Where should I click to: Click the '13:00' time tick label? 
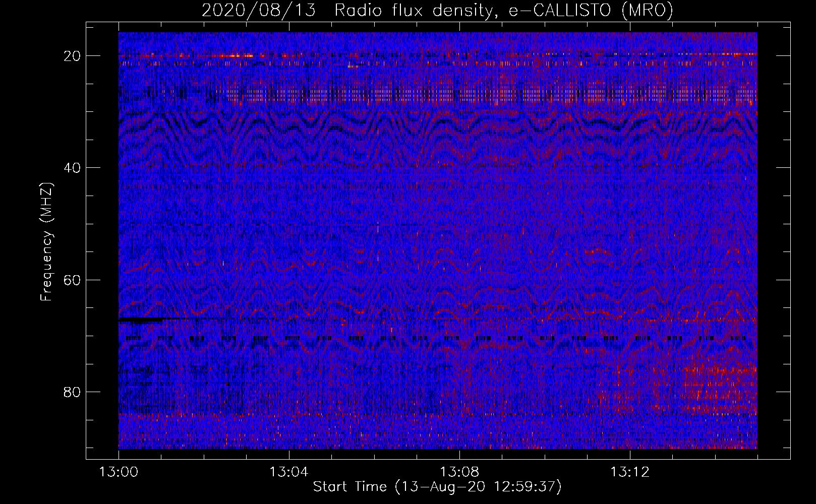point(119,472)
